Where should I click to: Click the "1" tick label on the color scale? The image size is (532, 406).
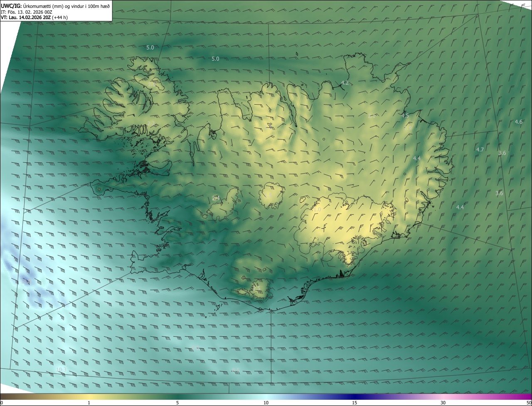pyautogui.click(x=89, y=403)
